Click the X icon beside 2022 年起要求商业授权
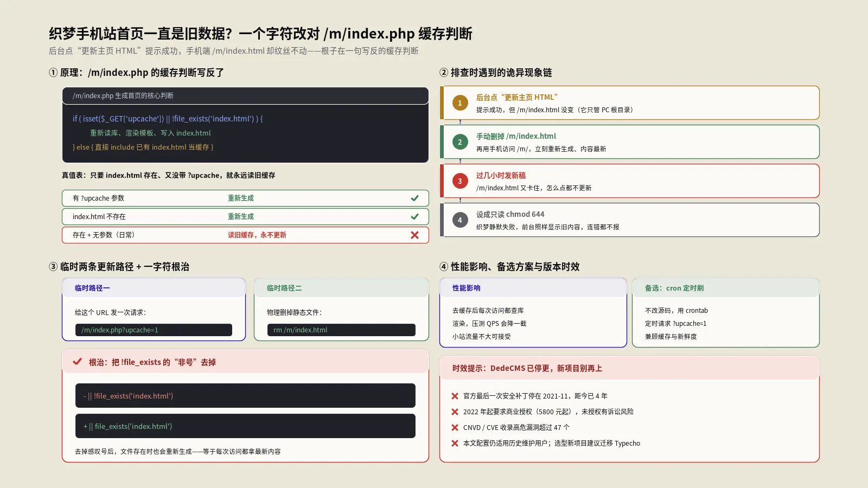 click(455, 412)
